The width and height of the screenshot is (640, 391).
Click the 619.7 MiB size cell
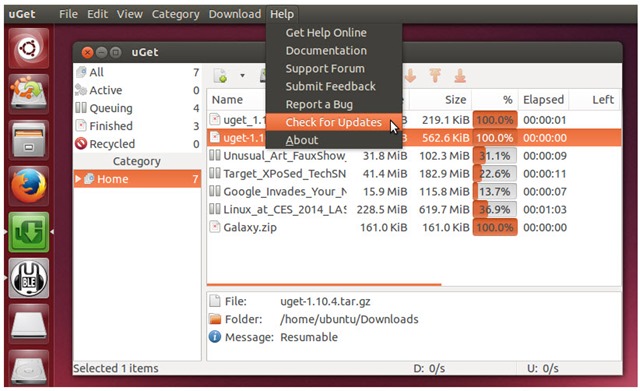[444, 209]
